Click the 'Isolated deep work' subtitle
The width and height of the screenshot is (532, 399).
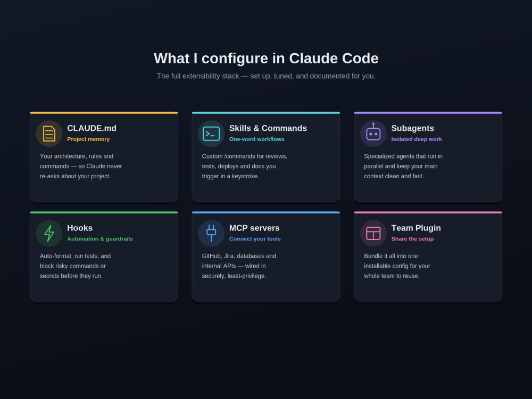417,139
